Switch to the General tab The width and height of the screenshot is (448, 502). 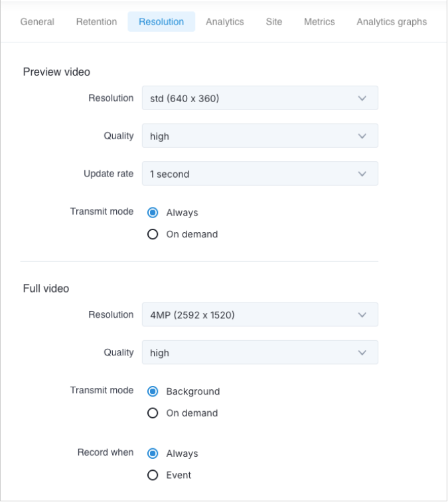coord(37,22)
